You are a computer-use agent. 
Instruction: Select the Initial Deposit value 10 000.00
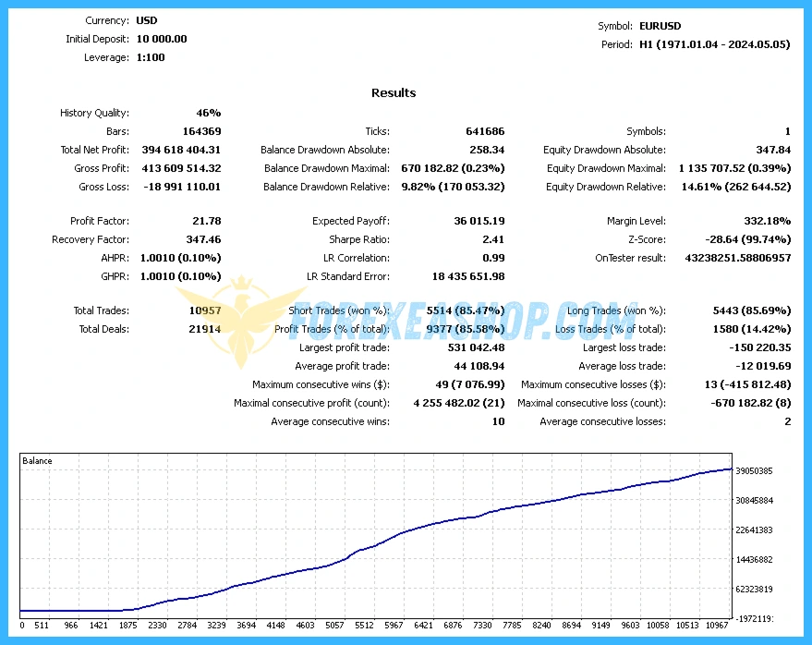[162, 39]
